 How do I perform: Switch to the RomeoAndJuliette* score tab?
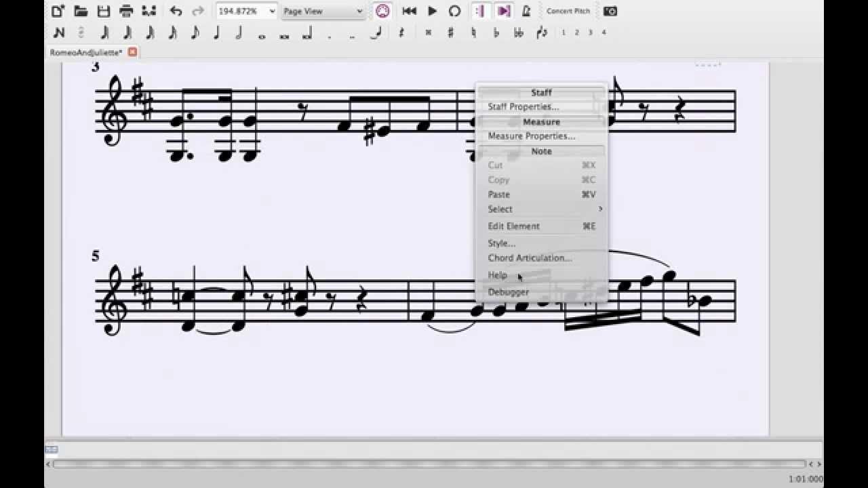(85, 52)
